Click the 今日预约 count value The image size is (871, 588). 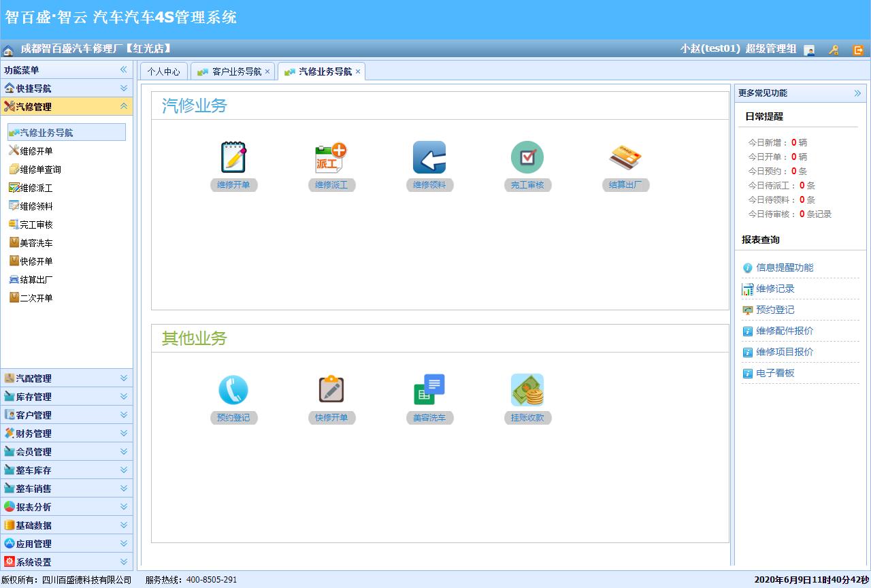click(x=793, y=171)
